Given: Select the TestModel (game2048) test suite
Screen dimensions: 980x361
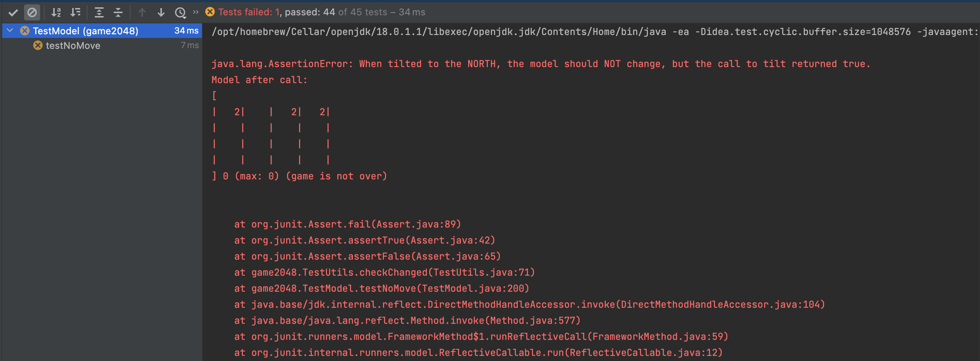Looking at the screenshot, I should tap(86, 31).
